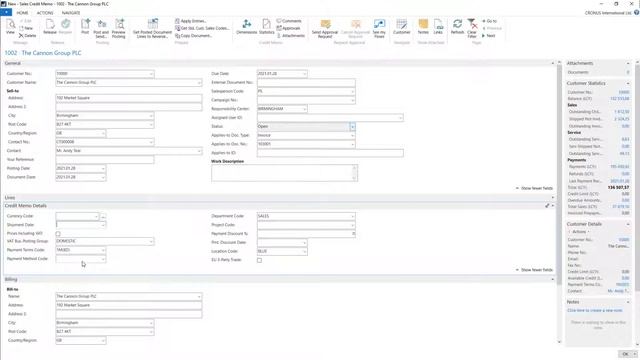Click the Delete button in Manage group
This screenshot has width=640, height=360.
point(27,36)
